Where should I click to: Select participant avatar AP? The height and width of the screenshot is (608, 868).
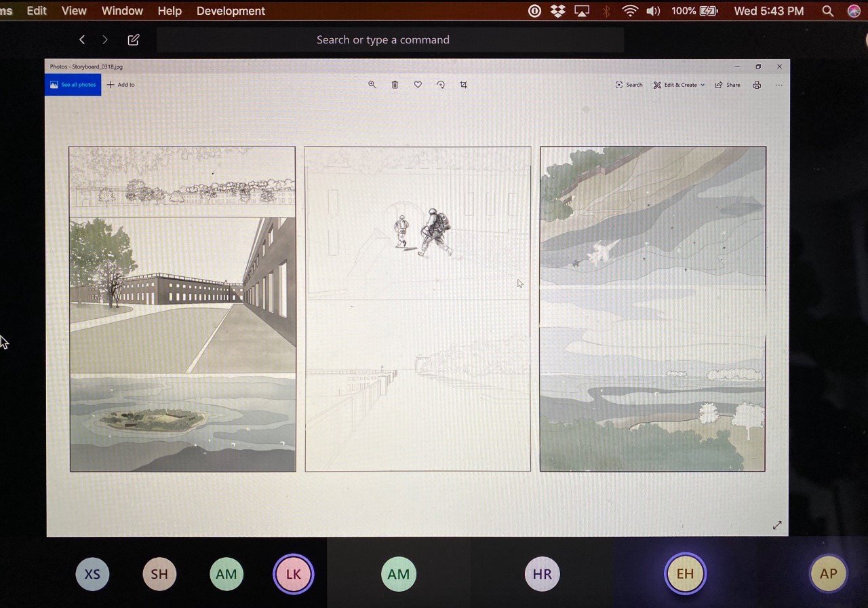828,573
